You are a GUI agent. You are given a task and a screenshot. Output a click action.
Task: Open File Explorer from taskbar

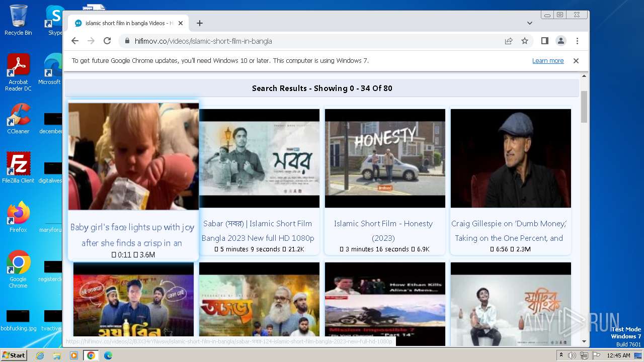click(x=57, y=355)
